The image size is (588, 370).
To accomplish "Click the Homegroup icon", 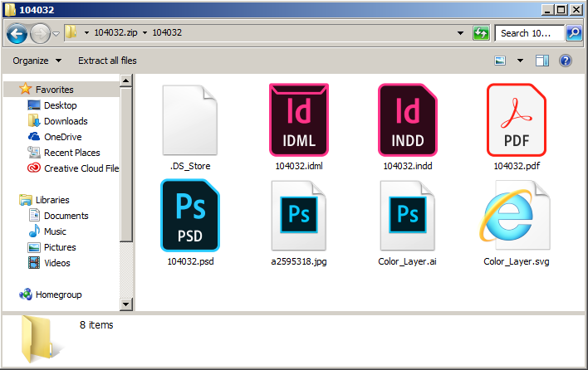I will (26, 295).
